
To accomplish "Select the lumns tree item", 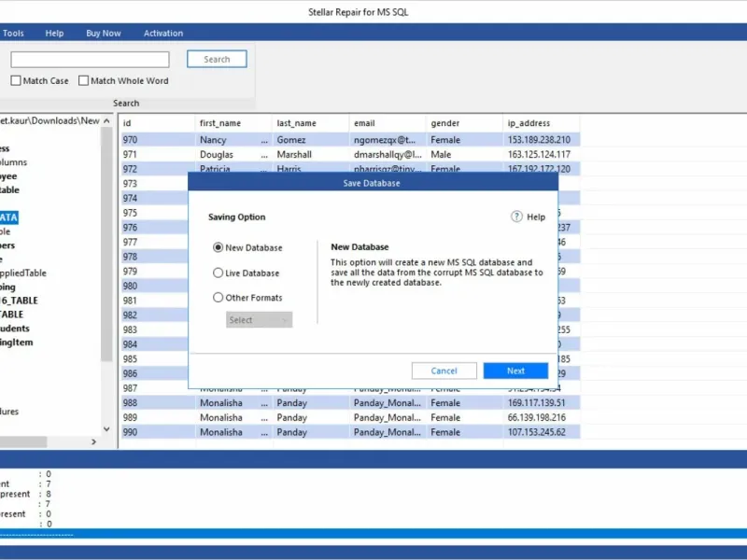I will 14,161.
